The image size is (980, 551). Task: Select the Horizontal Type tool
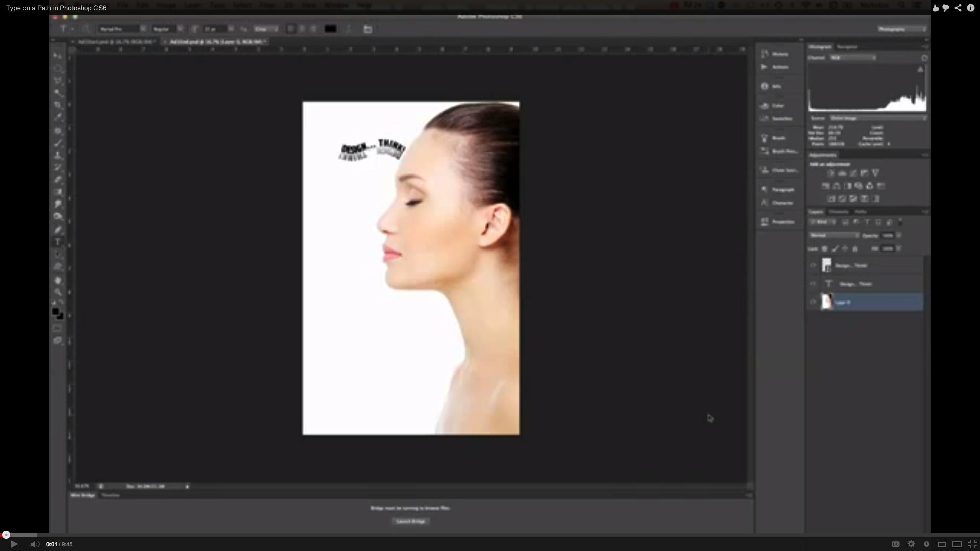[58, 242]
